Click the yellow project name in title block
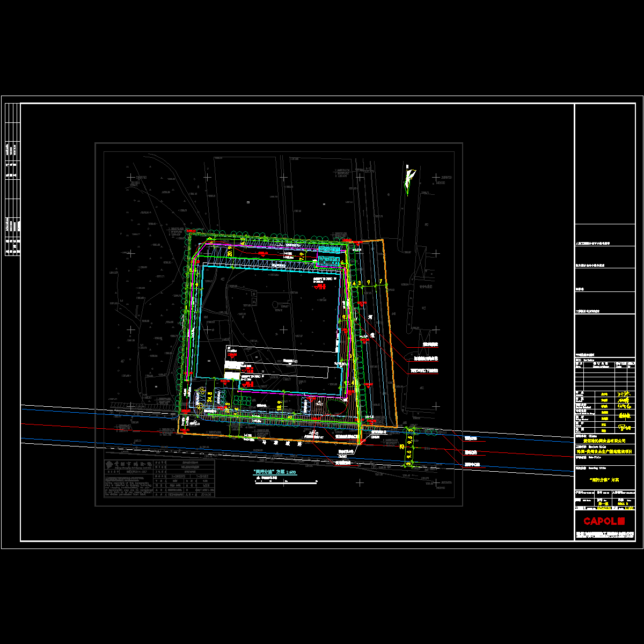644x644 pixels. pyautogui.click(x=604, y=452)
